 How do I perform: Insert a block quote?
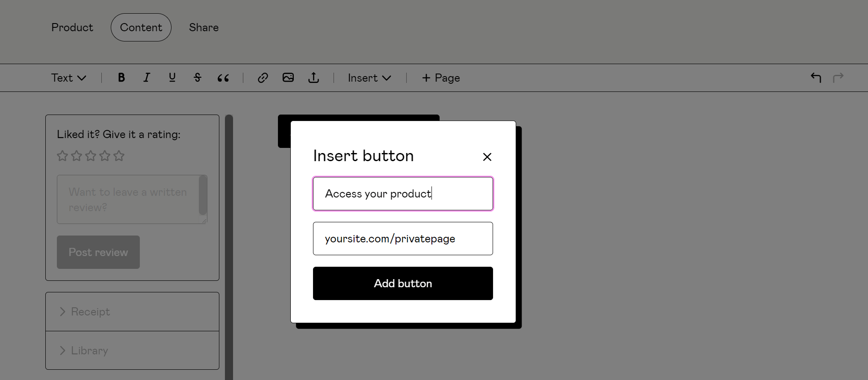pos(223,78)
